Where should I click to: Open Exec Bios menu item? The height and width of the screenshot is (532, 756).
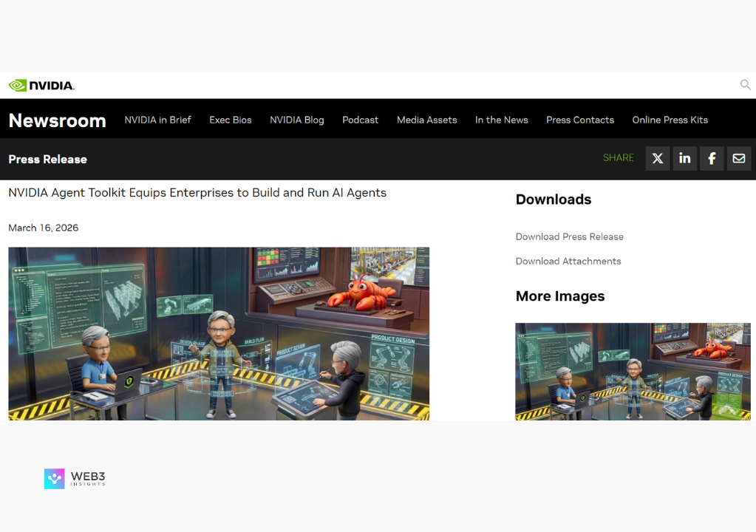[231, 120]
